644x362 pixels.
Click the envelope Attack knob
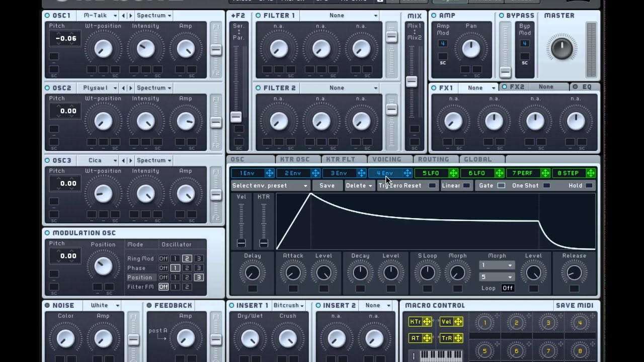[x=293, y=273]
